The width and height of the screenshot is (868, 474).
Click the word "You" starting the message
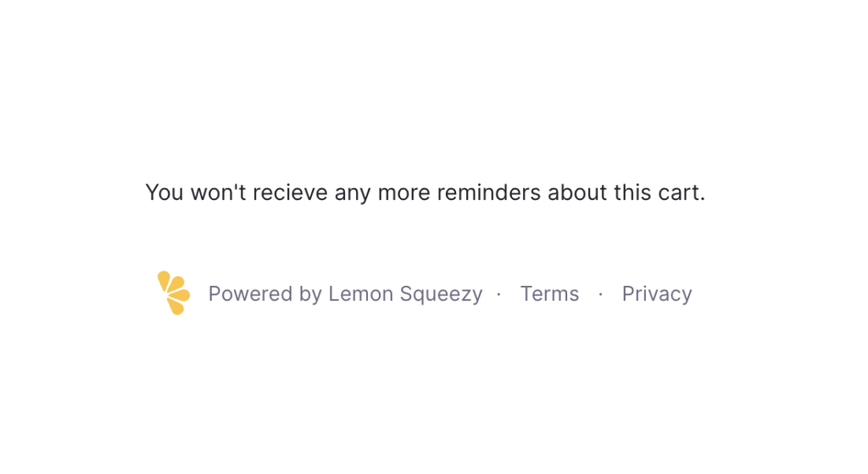pos(164,193)
